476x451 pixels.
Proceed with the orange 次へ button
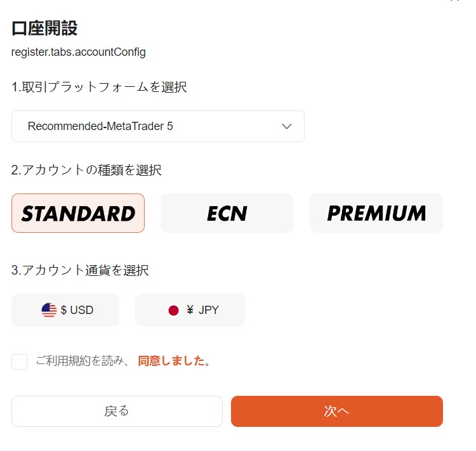coord(336,411)
